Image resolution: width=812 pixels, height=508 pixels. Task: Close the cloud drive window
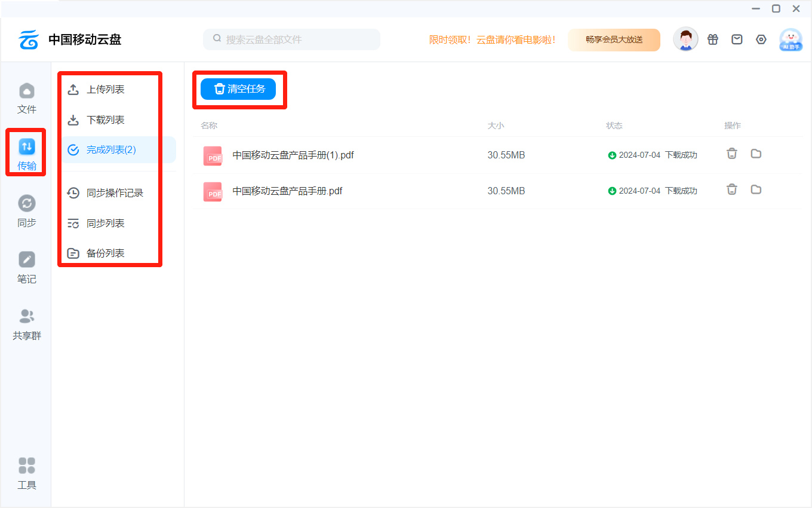click(796, 8)
